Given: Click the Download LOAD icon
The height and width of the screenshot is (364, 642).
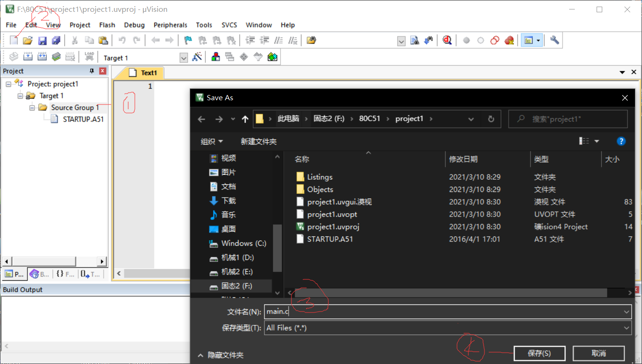Looking at the screenshot, I should click(x=89, y=57).
